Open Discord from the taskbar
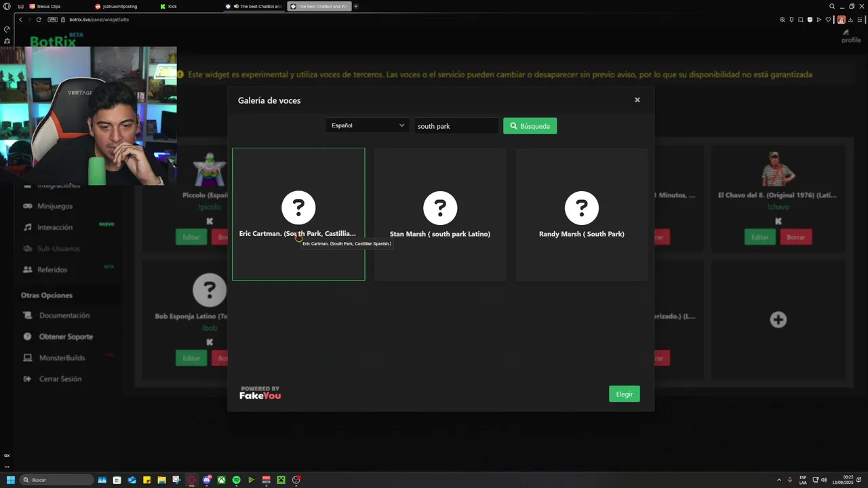The width and height of the screenshot is (868, 488). (x=207, y=480)
